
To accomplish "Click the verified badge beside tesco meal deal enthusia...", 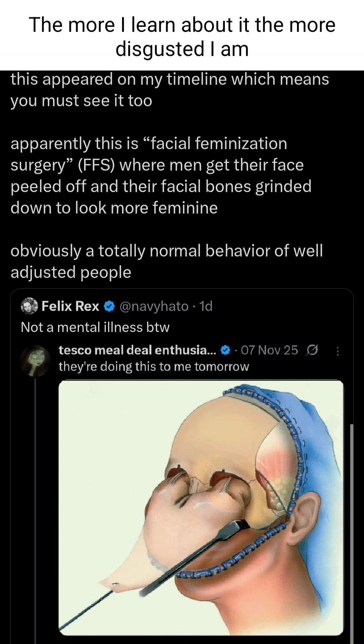I will 226,350.
